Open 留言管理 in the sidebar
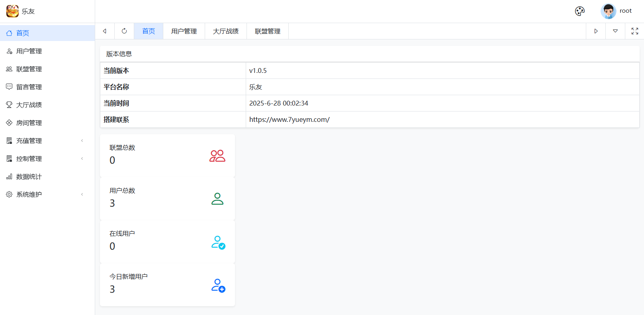Screen dimensions: 644x315 tap(29, 87)
